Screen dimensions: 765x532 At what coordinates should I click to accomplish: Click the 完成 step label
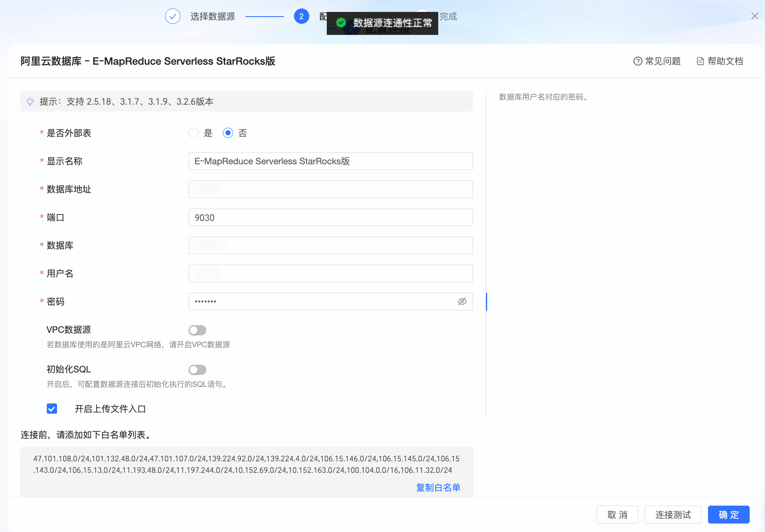pos(448,16)
